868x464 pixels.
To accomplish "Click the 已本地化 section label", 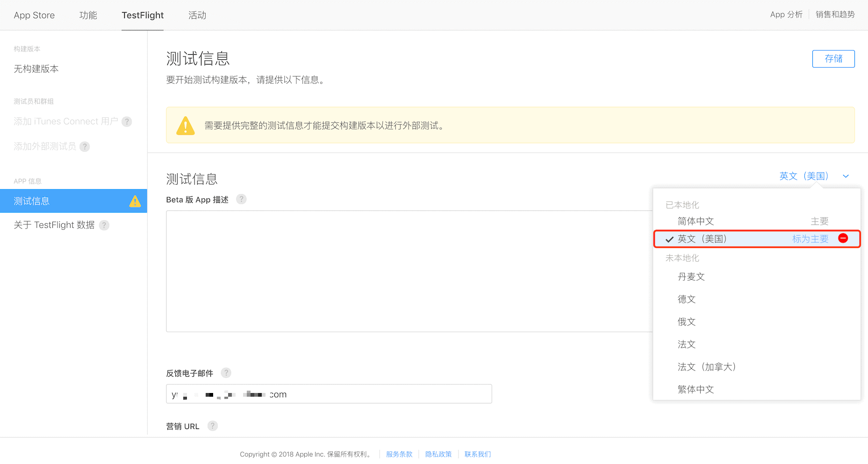I will [x=682, y=205].
